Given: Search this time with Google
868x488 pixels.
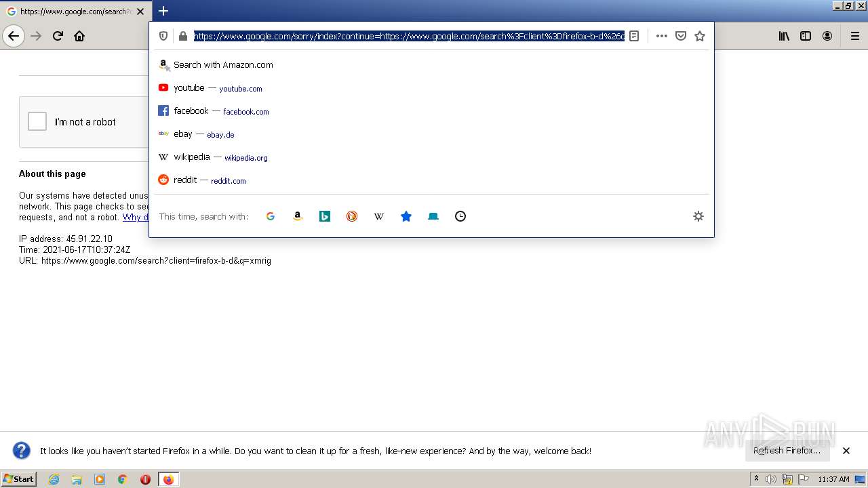Looking at the screenshot, I should coord(271,216).
